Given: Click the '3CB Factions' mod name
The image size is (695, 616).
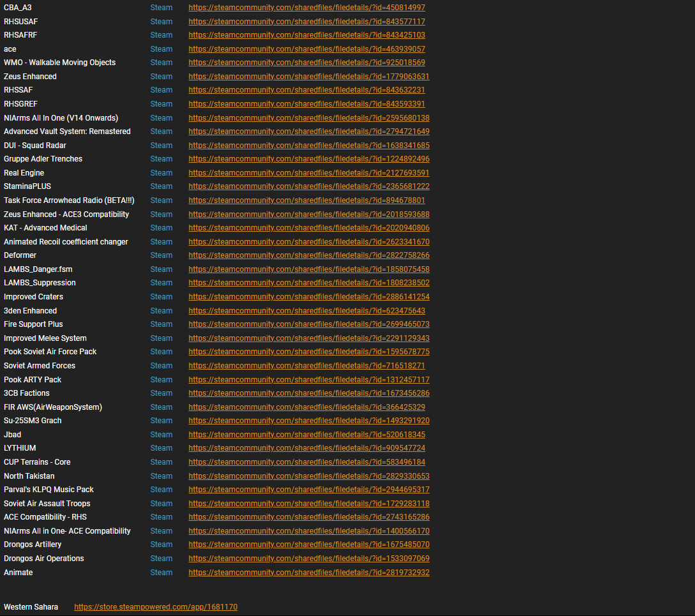Looking at the screenshot, I should click(27, 393).
